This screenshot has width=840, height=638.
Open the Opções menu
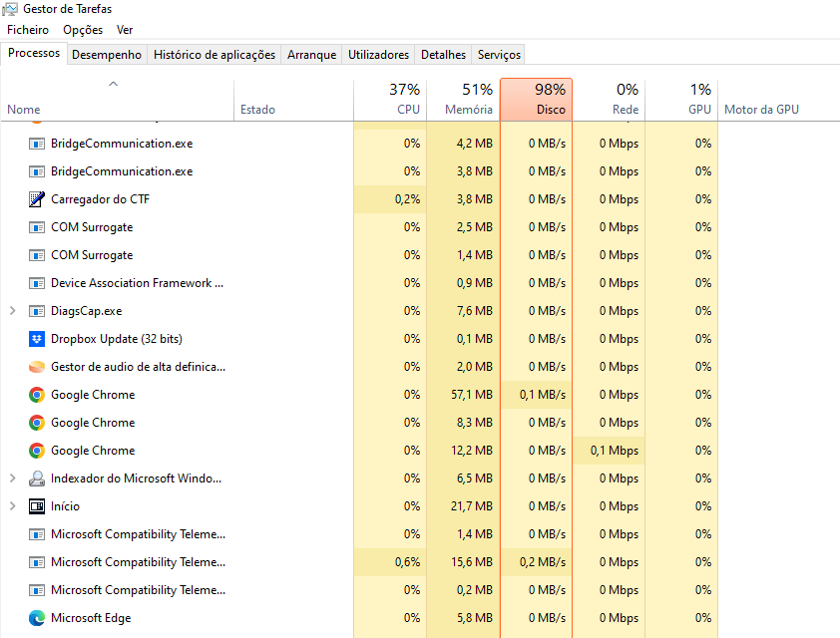83,30
